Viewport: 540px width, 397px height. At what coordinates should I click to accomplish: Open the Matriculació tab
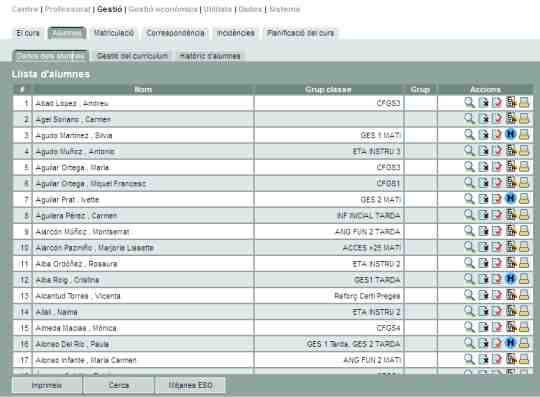[x=114, y=33]
